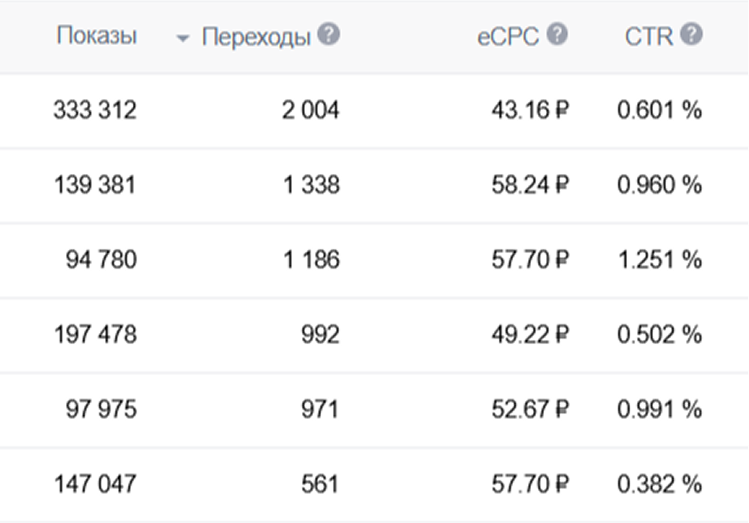749x523 pixels.
Task: Select clicks value 1 338
Action: coord(310,185)
